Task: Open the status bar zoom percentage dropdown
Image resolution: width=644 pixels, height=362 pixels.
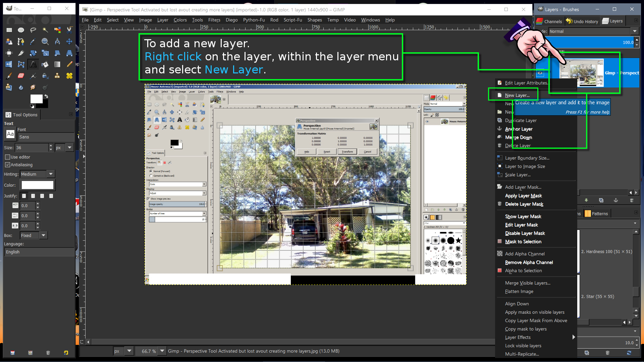Action: [x=162, y=351]
